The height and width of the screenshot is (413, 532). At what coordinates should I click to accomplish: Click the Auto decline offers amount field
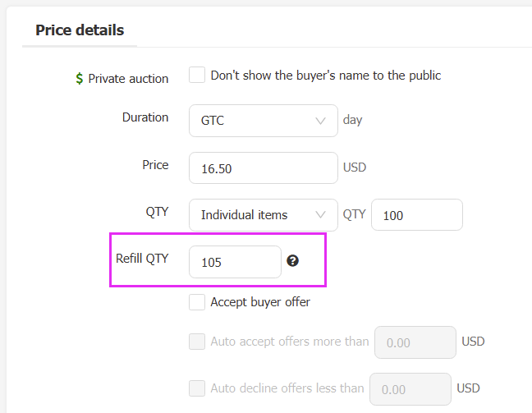pyautogui.click(x=410, y=389)
